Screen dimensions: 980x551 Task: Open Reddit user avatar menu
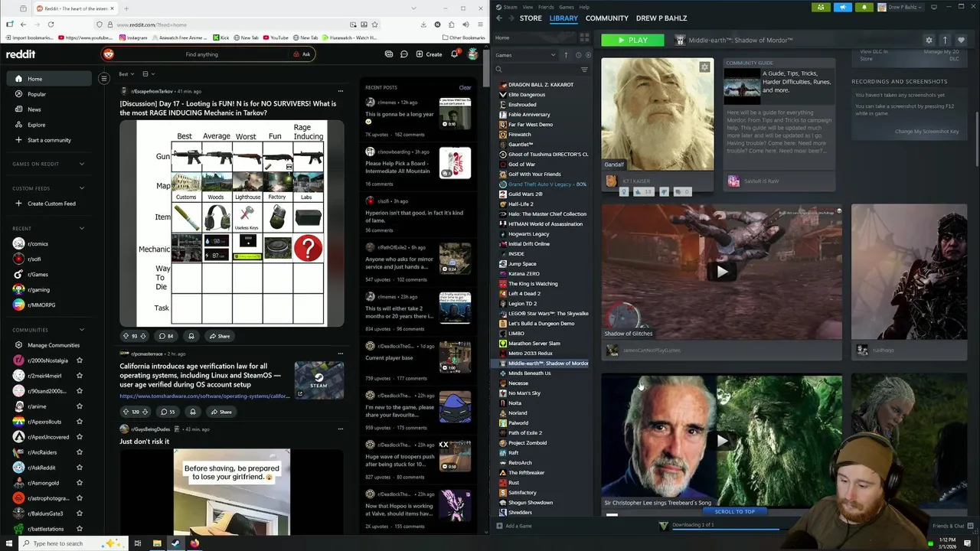(x=473, y=54)
